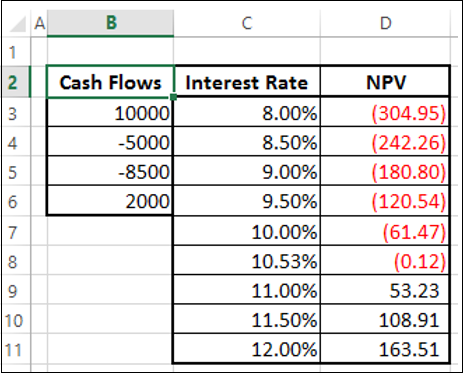Select row 2 header
Image resolution: width=463 pixels, height=373 pixels.
(16, 82)
